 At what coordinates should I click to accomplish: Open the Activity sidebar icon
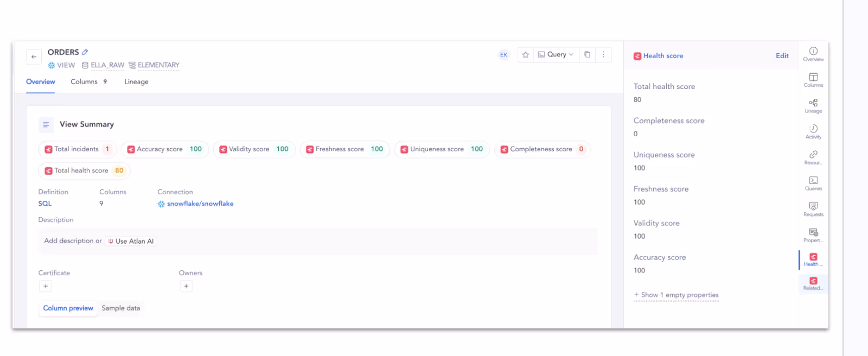coord(813,132)
